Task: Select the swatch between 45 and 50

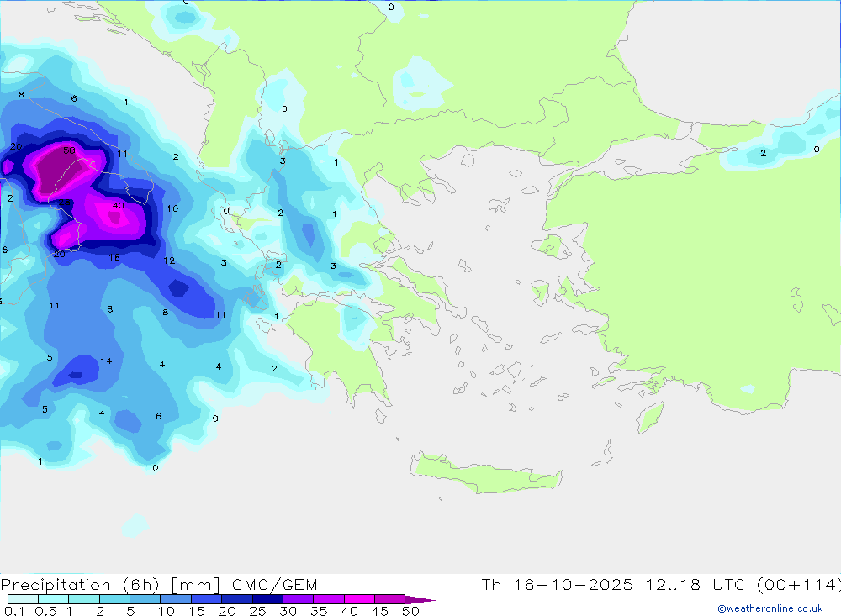Action: (x=389, y=599)
